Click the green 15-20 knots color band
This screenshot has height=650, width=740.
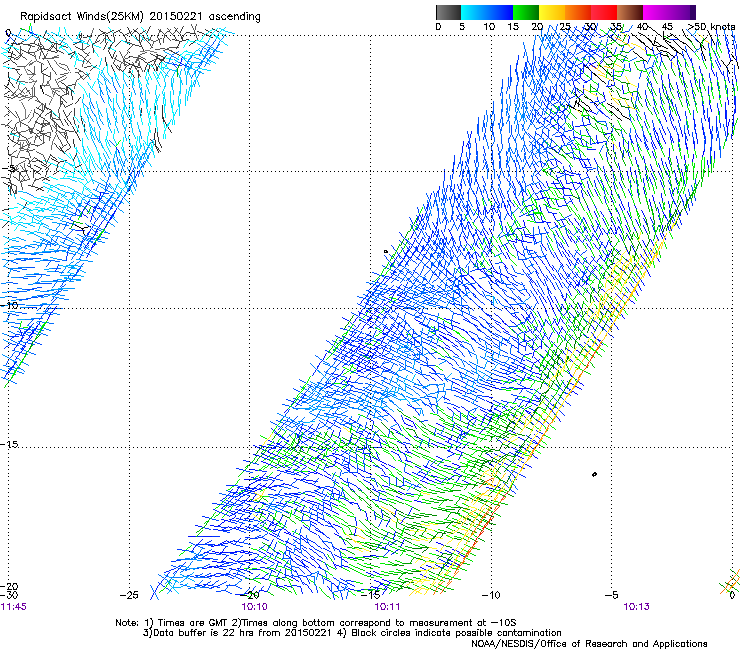526,12
